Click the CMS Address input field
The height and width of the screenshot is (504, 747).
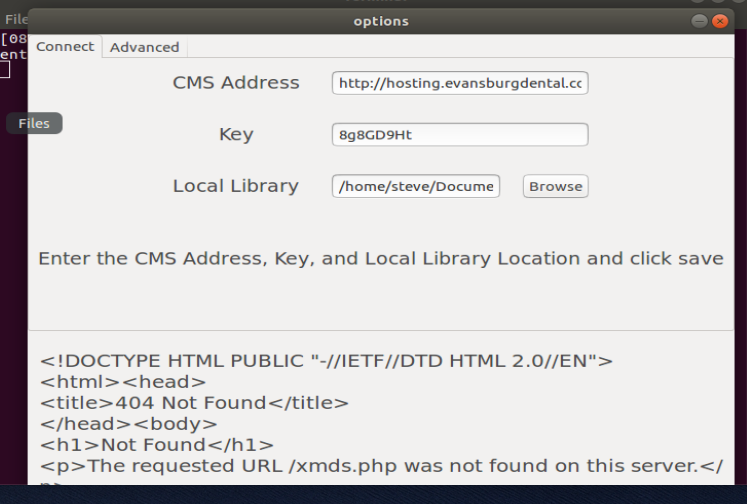coord(460,83)
